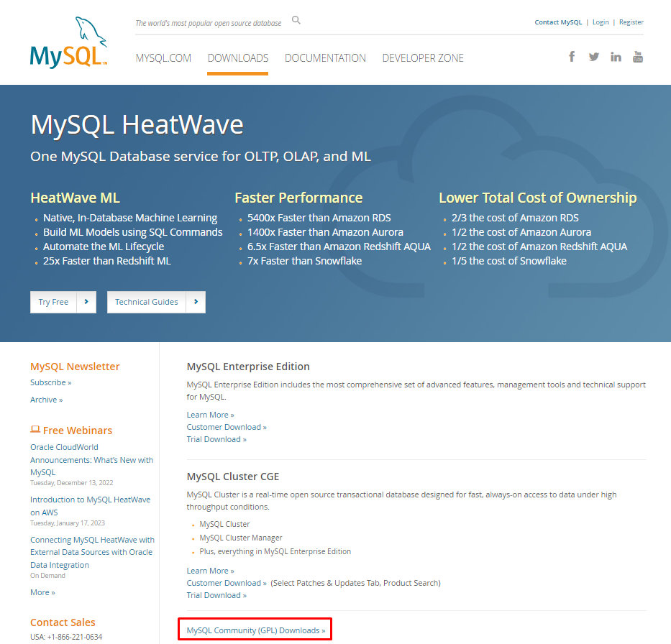Click the MySQL HeatWave banner heading

click(x=137, y=124)
